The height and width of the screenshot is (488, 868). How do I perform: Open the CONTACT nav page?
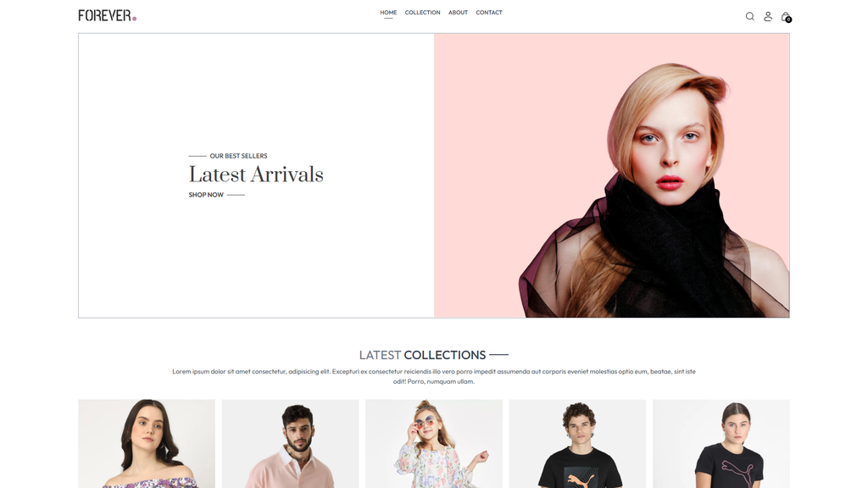pyautogui.click(x=489, y=12)
